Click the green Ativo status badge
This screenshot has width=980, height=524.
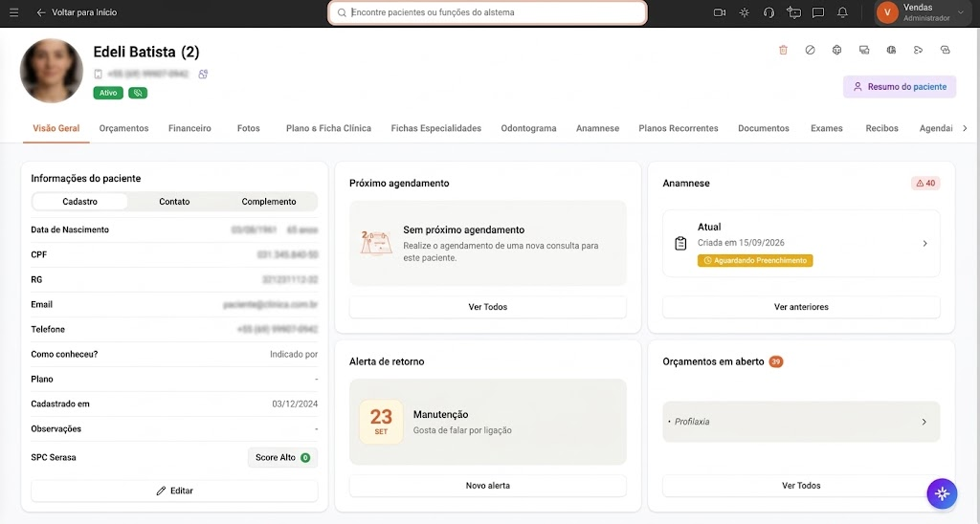pos(108,93)
